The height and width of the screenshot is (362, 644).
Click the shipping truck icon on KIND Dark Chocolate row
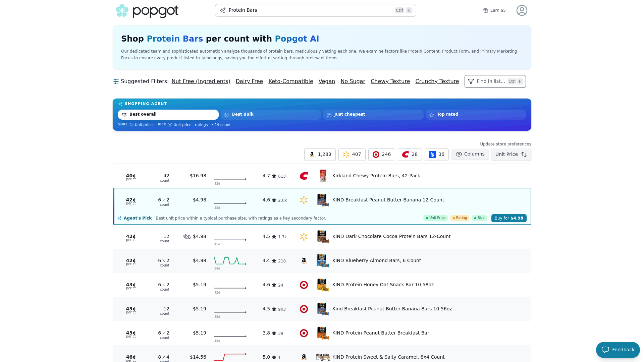[187, 237]
